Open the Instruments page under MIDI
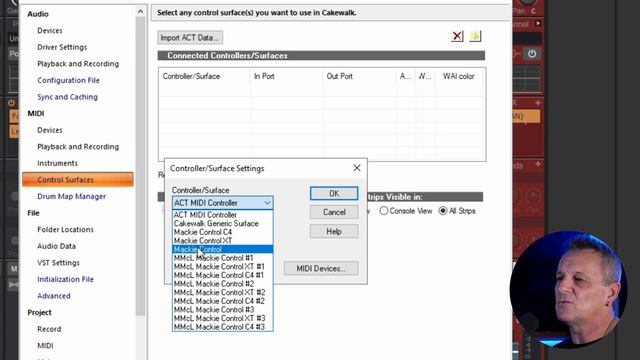Image resolution: width=640 pixels, height=360 pixels. [x=57, y=163]
